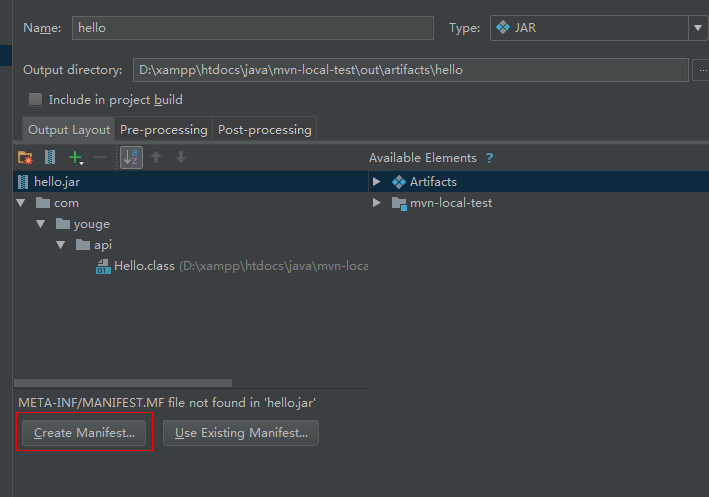The image size is (709, 497).
Task: Switch to the Post-processing tab
Action: (265, 130)
